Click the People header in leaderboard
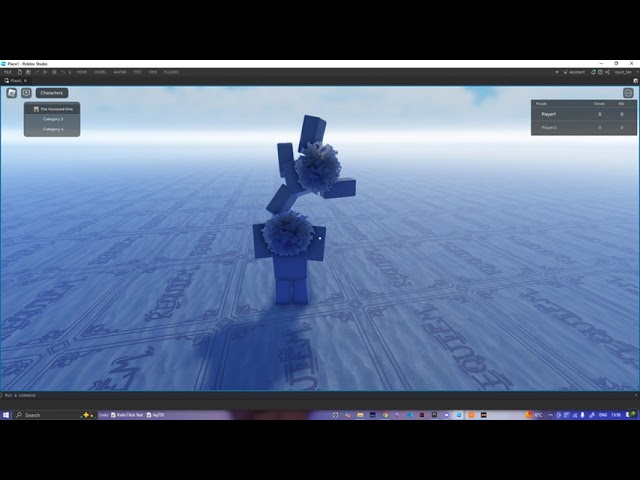 541,104
